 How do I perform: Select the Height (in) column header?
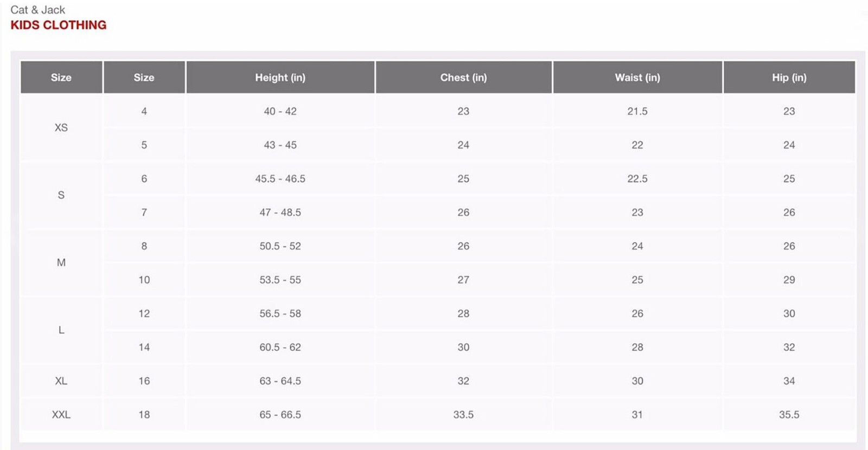280,78
